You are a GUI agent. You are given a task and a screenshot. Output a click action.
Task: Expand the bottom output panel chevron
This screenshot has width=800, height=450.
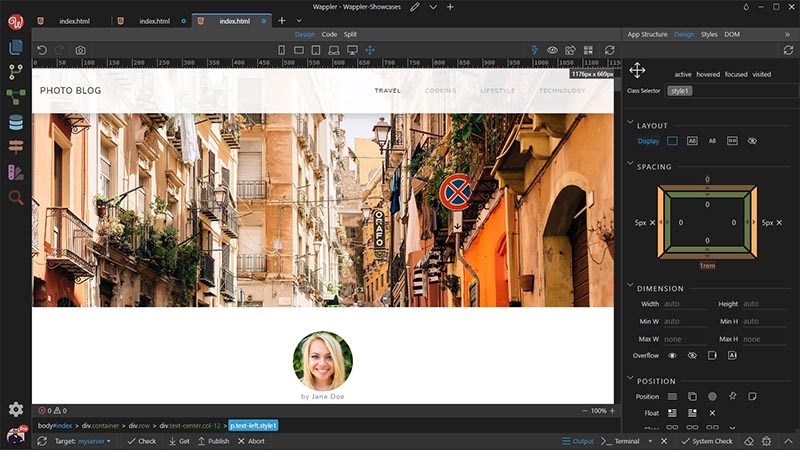point(788,441)
